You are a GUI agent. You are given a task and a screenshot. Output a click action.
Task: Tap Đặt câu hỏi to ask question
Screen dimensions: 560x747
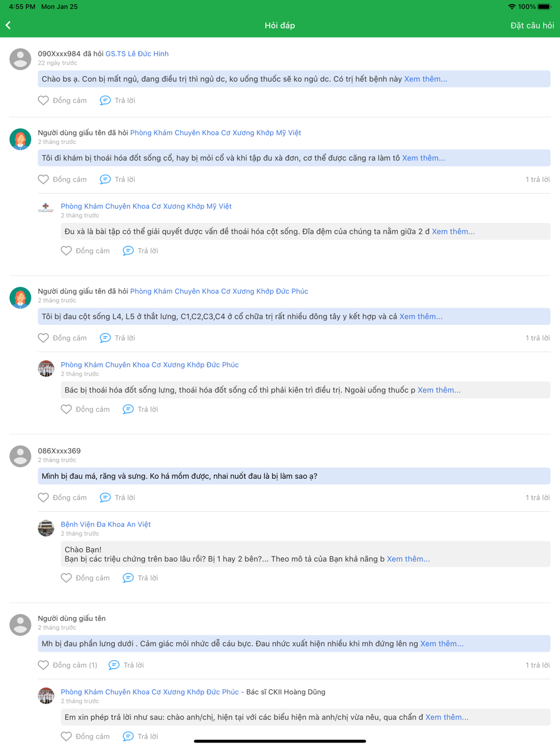point(531,25)
